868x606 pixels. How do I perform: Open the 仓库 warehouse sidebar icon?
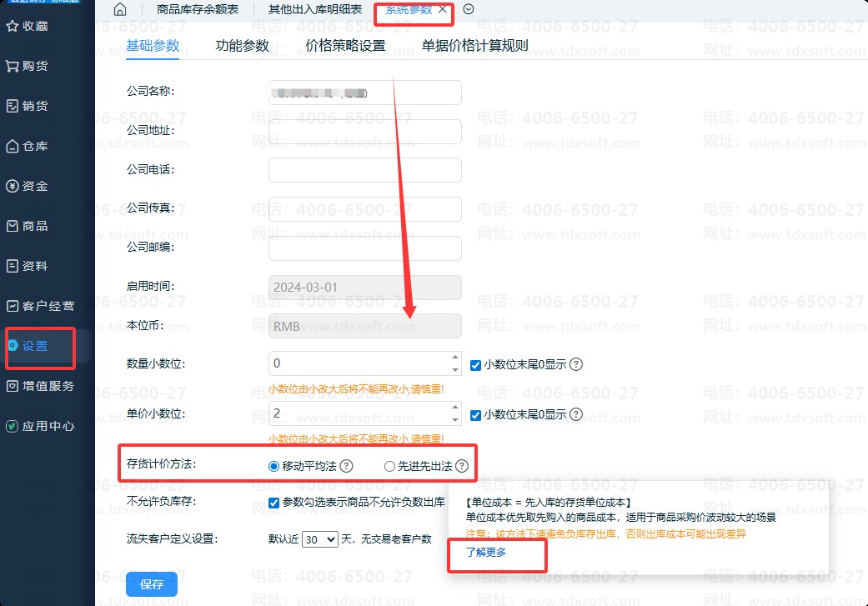pos(13,146)
